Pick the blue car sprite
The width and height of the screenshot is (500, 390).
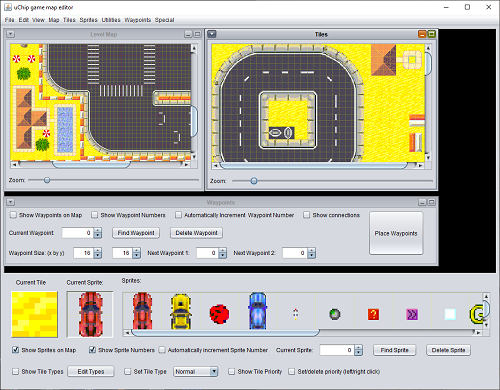[x=257, y=311]
